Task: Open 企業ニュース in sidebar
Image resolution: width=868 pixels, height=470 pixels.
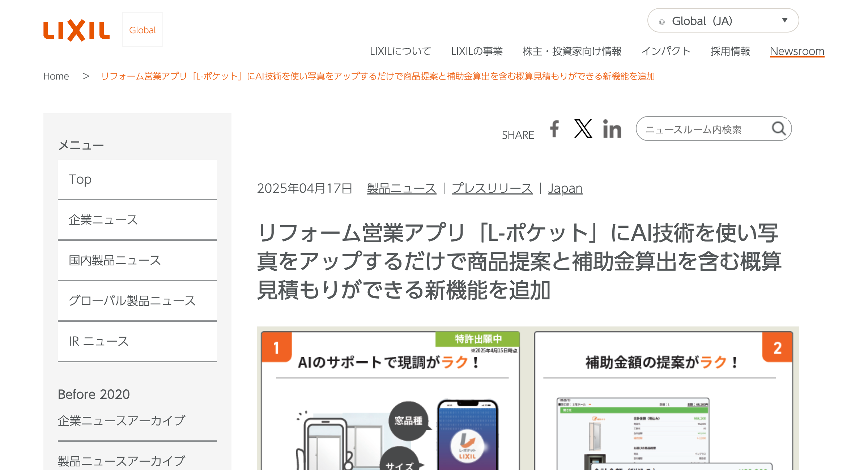Action: [137, 220]
